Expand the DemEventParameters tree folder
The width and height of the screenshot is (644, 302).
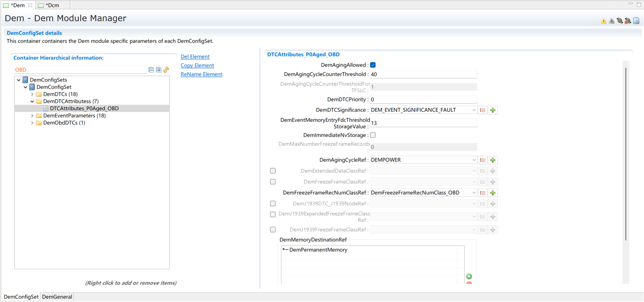click(x=32, y=116)
